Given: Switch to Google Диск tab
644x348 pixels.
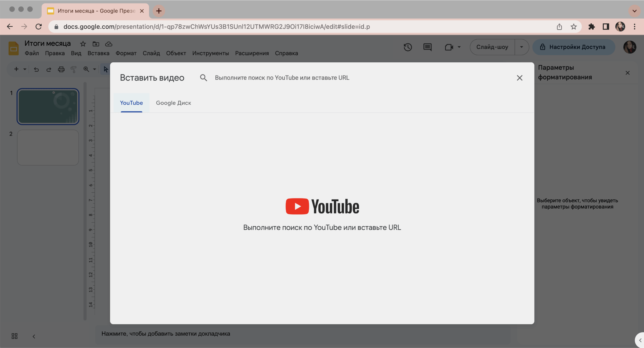Looking at the screenshot, I should point(173,103).
